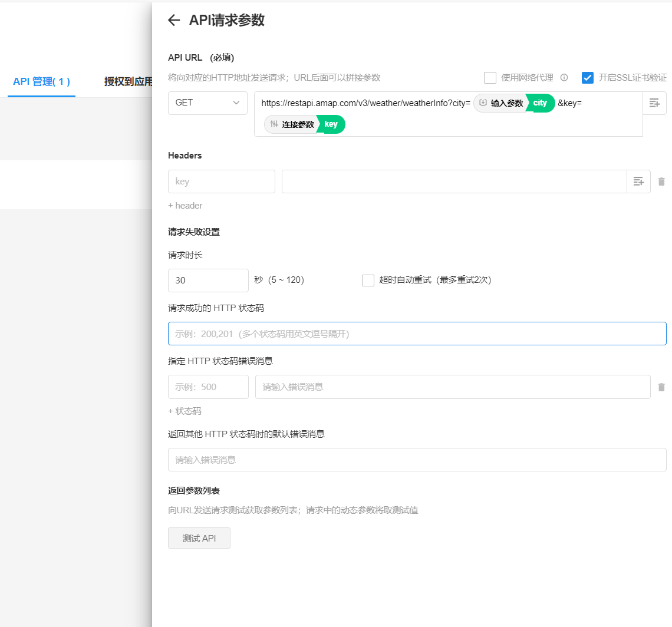The height and width of the screenshot is (627, 672).
Task: Add a new header with + header
Action: coord(185,206)
